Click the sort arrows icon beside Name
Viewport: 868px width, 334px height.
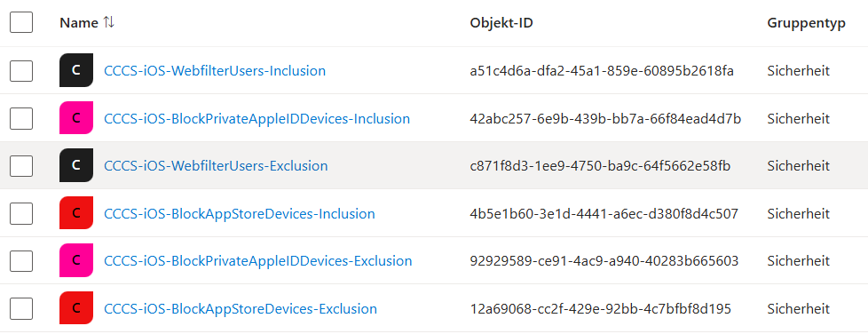(108, 23)
